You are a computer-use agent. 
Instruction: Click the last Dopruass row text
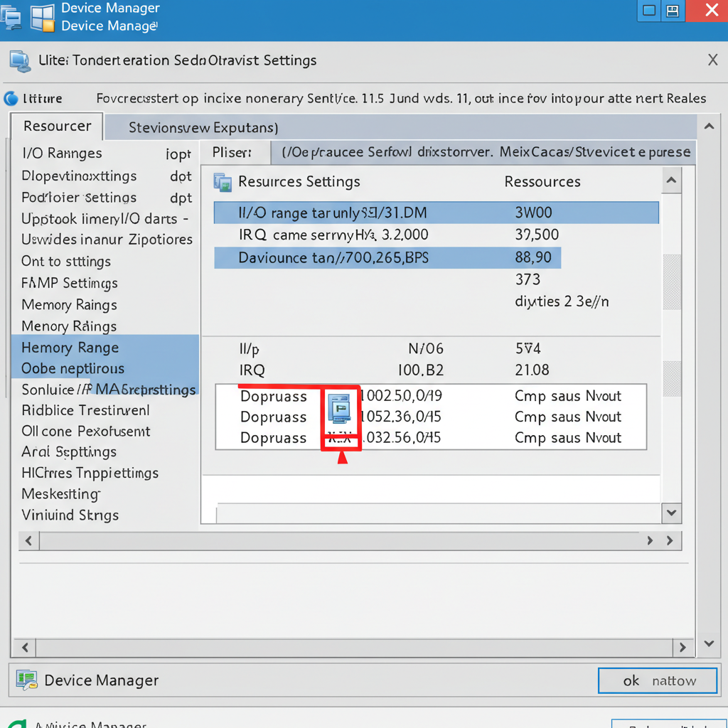coord(274,438)
